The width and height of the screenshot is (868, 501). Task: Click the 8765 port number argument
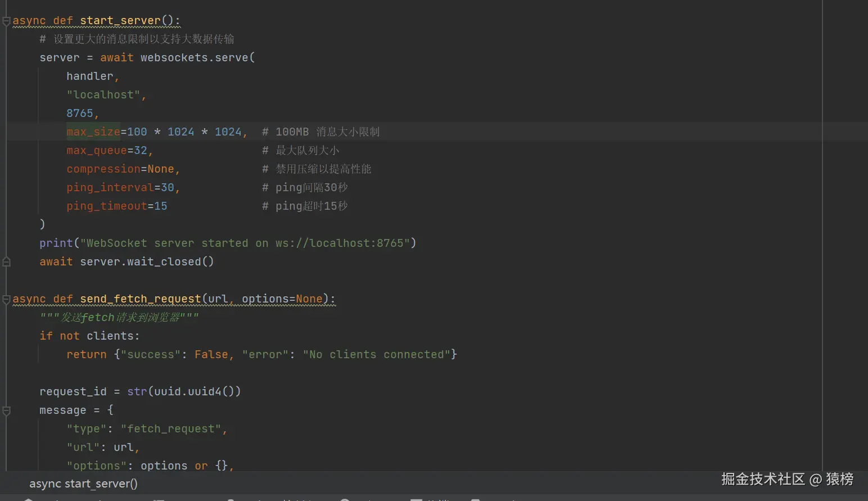pyautogui.click(x=80, y=113)
